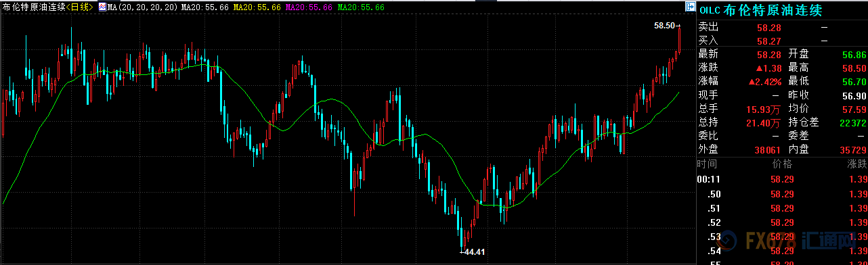Click the 时间 column header
Viewport: 868px width, 265px height.
pos(708,164)
